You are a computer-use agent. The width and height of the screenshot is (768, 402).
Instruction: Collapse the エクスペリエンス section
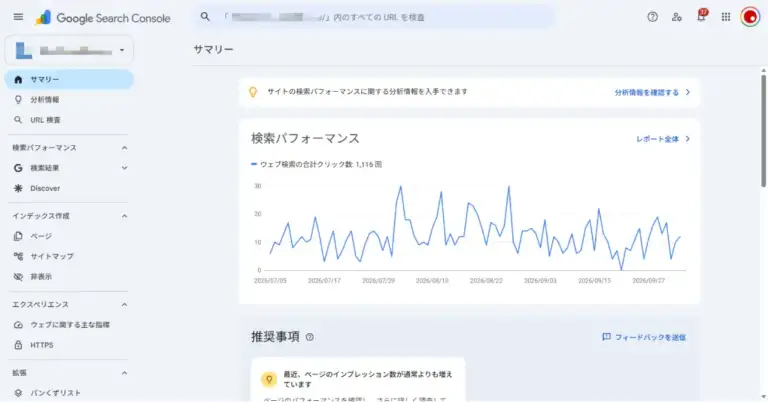point(124,305)
